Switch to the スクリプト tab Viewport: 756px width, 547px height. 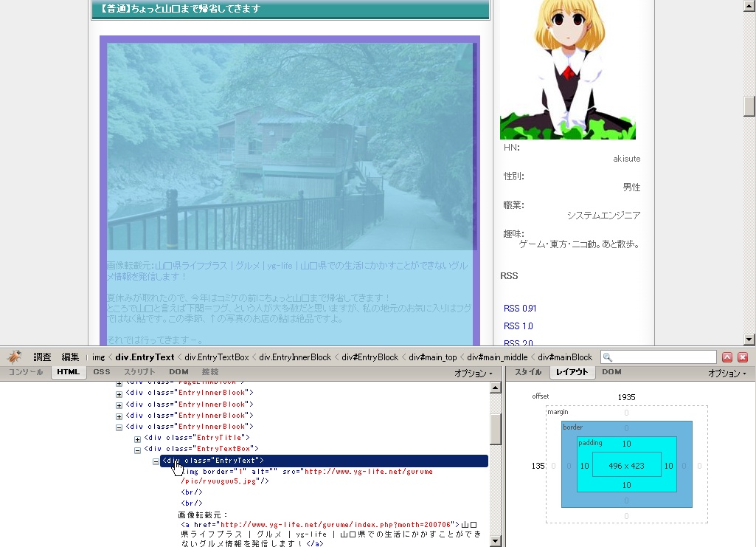(x=140, y=372)
